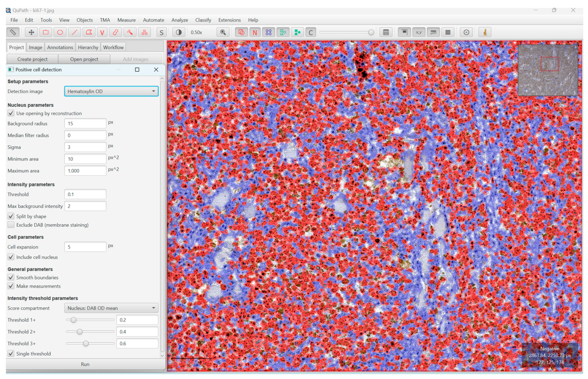Click the Open project button

click(x=84, y=59)
